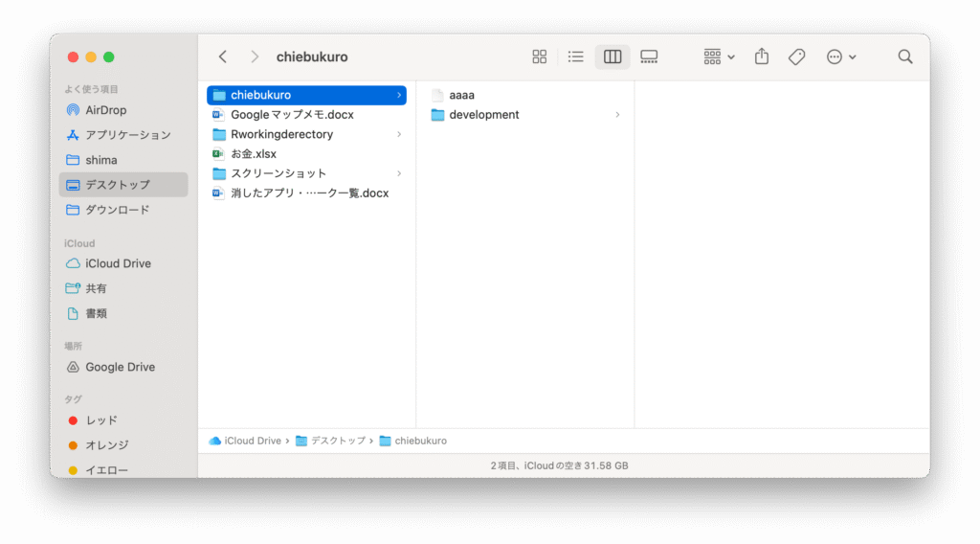980x544 pixels.
Task: Select Googleマップメモ.docx file
Action: click(x=306, y=114)
